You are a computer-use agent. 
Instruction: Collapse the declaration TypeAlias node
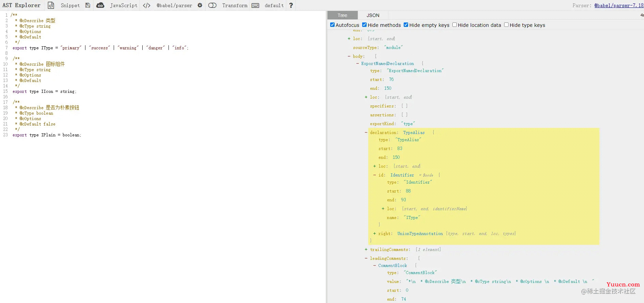[x=366, y=133]
